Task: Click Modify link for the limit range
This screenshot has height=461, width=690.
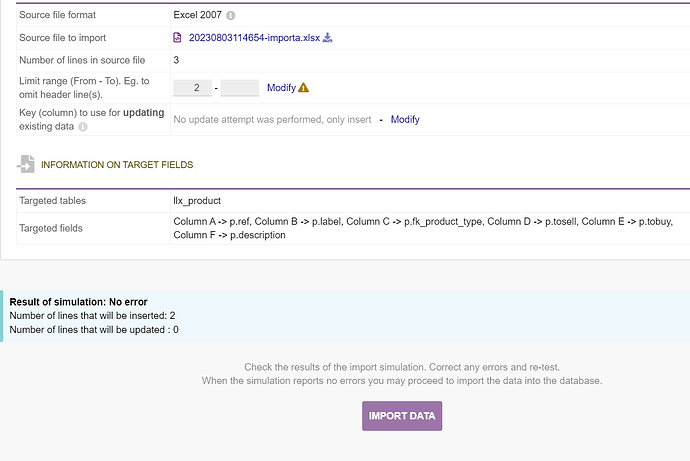Action: pos(281,88)
